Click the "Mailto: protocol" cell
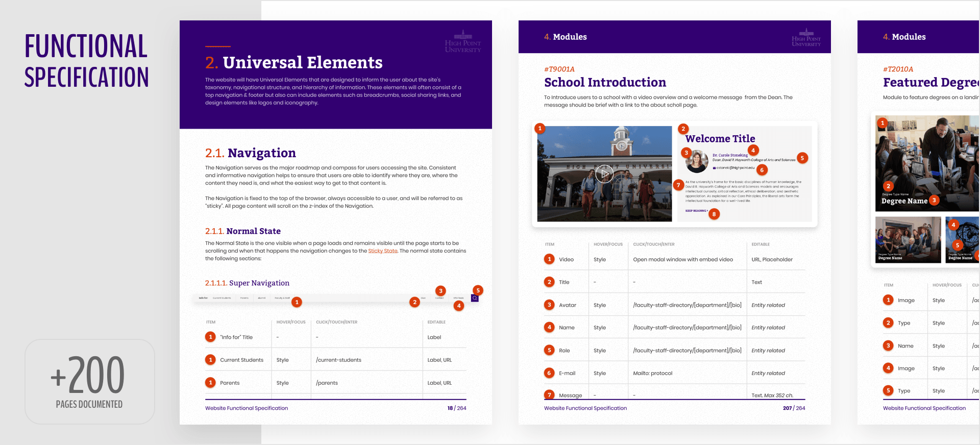This screenshot has height=445, width=980. 653,374
